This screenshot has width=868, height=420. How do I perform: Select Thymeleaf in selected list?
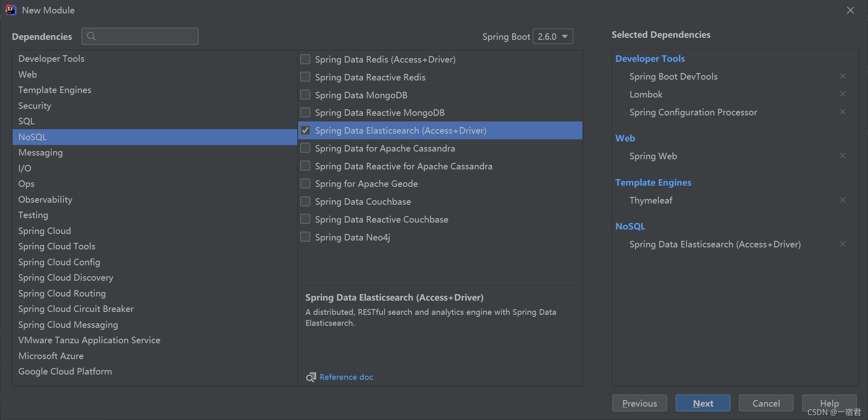tap(651, 200)
